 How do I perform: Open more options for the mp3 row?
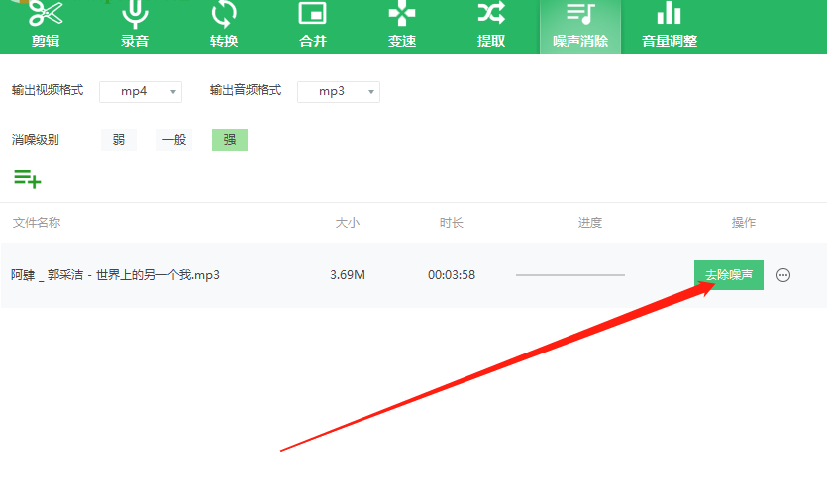pos(783,275)
